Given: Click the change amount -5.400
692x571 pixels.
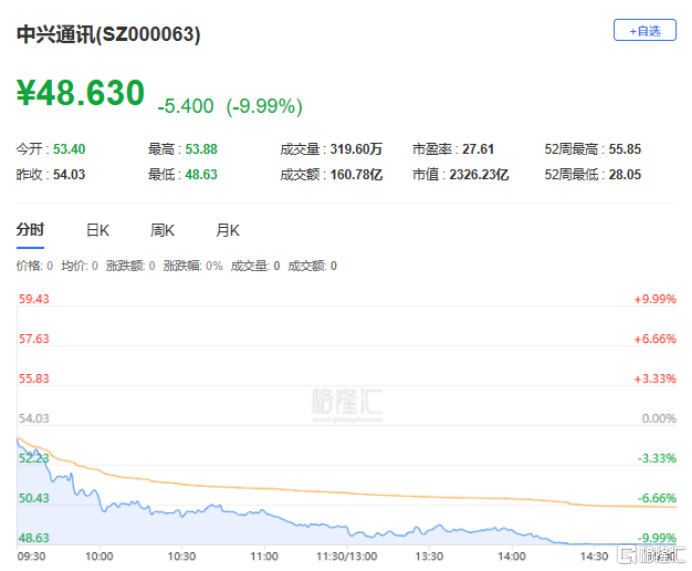Looking at the screenshot, I should (185, 106).
